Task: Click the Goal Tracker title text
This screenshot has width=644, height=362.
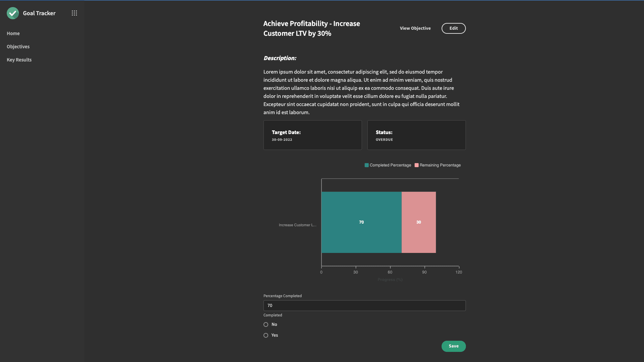Action: [39, 13]
